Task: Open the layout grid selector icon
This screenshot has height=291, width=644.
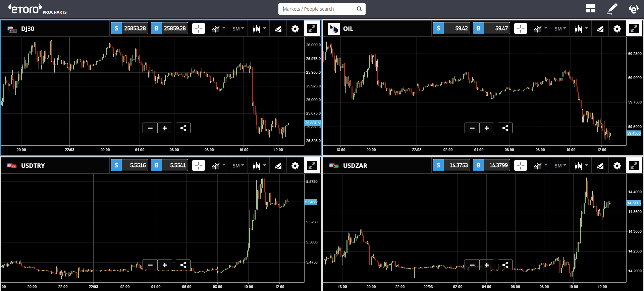Action: tap(590, 9)
